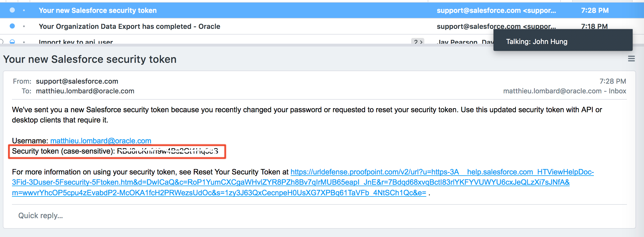Open the 'Import key to api_user' email thread

[76, 42]
